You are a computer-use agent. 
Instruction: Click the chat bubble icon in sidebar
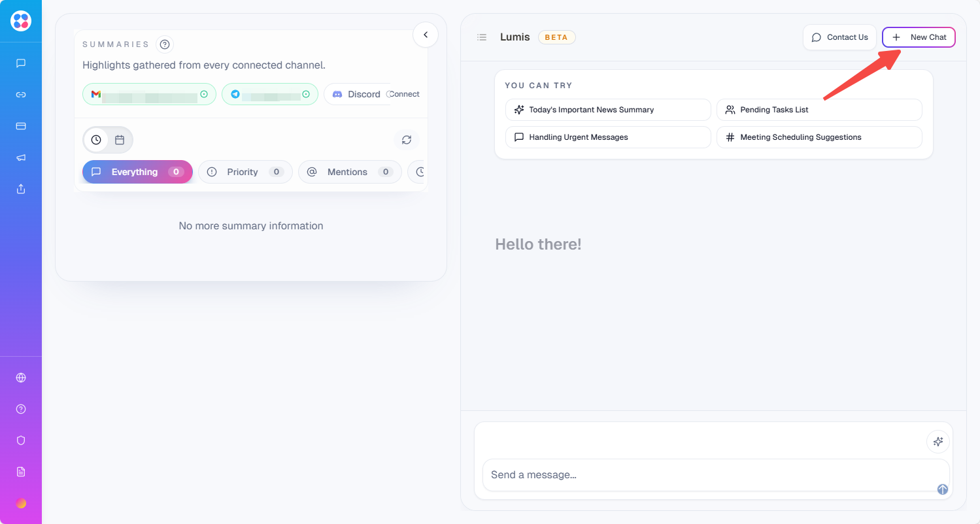tap(21, 63)
